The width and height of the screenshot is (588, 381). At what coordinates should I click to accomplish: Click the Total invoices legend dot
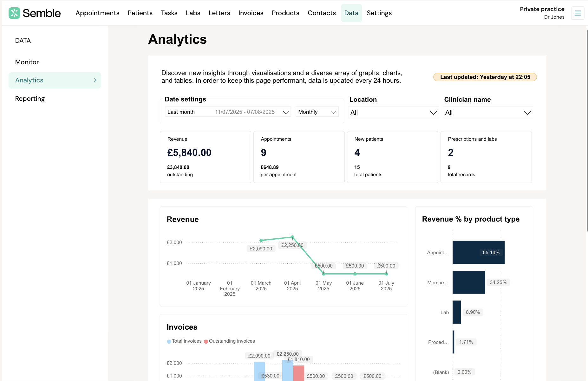point(169,341)
